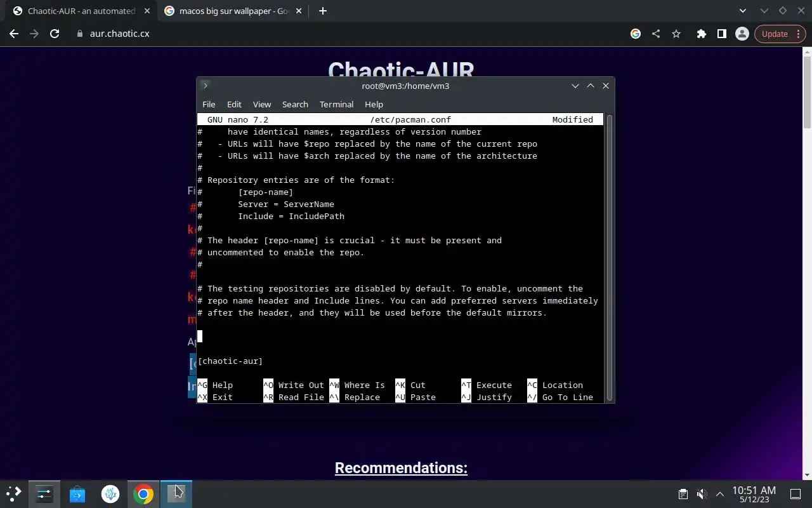812x508 pixels.
Task: Open the terminal's View menu
Action: coord(262,104)
